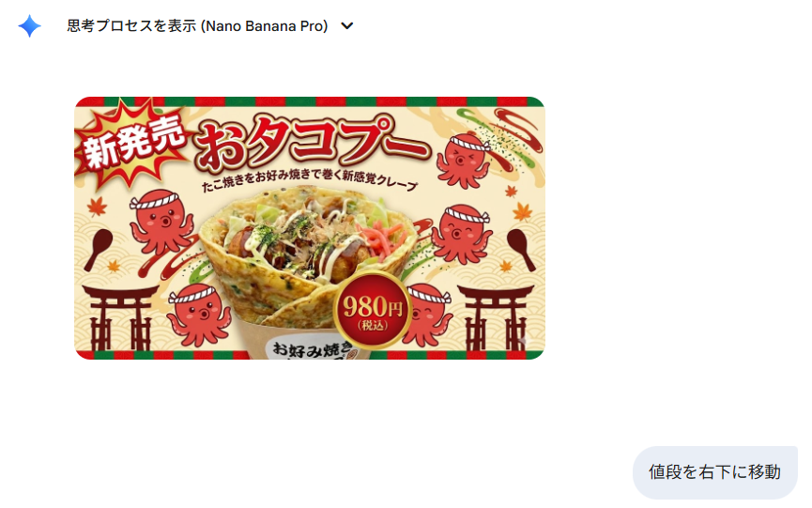Screen dimensions: 812x508
Task: Click the faint Gemini sparkle watermark on image
Action: click(525, 341)
